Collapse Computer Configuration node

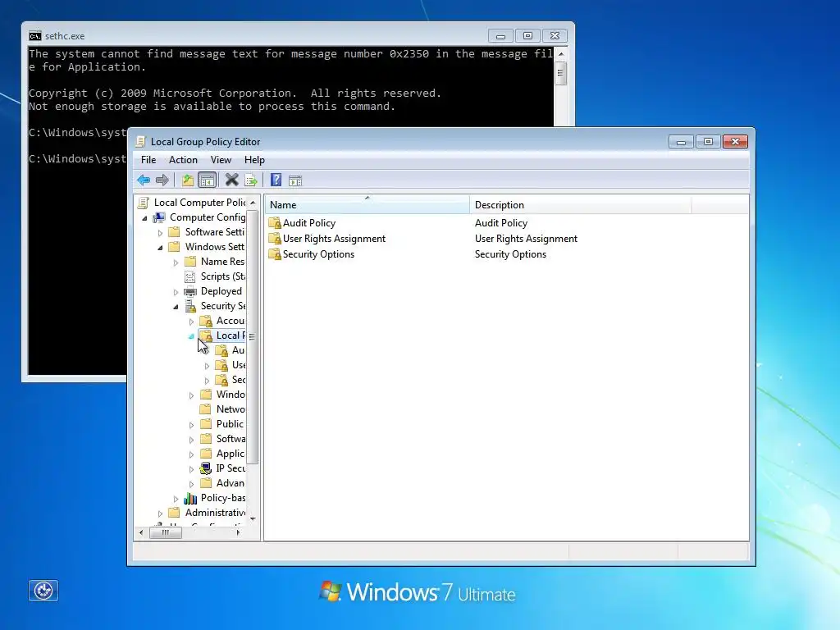pyautogui.click(x=144, y=218)
